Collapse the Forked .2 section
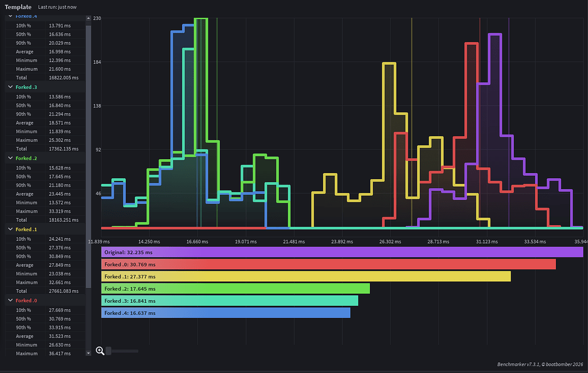Image resolution: width=588 pixels, height=373 pixels. (x=10, y=158)
